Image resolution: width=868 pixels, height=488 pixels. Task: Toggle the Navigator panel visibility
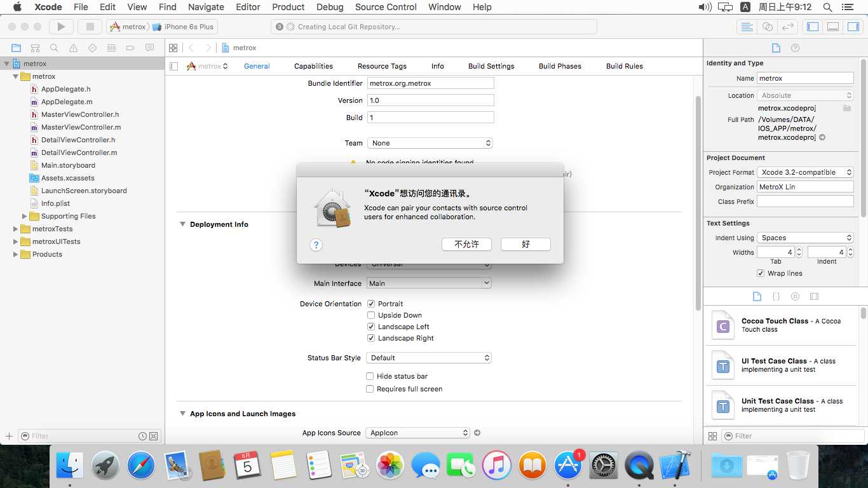click(813, 27)
